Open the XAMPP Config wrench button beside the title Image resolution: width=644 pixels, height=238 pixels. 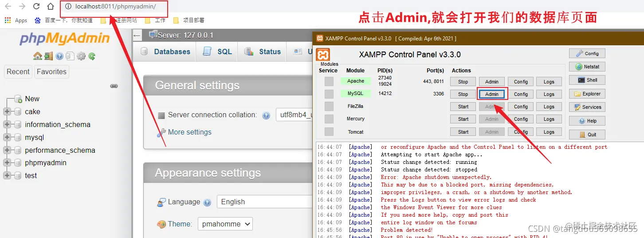(x=587, y=53)
